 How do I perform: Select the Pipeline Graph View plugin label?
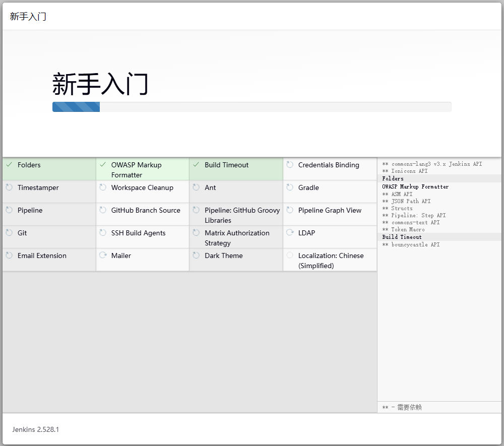point(330,210)
